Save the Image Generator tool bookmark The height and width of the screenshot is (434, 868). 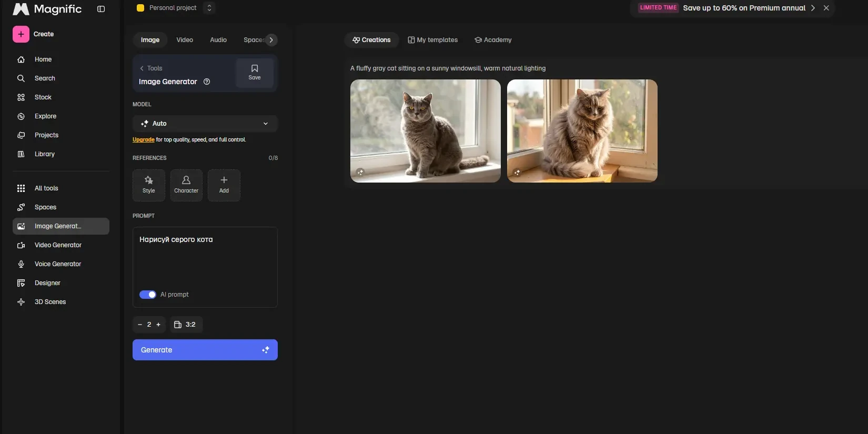coord(255,73)
